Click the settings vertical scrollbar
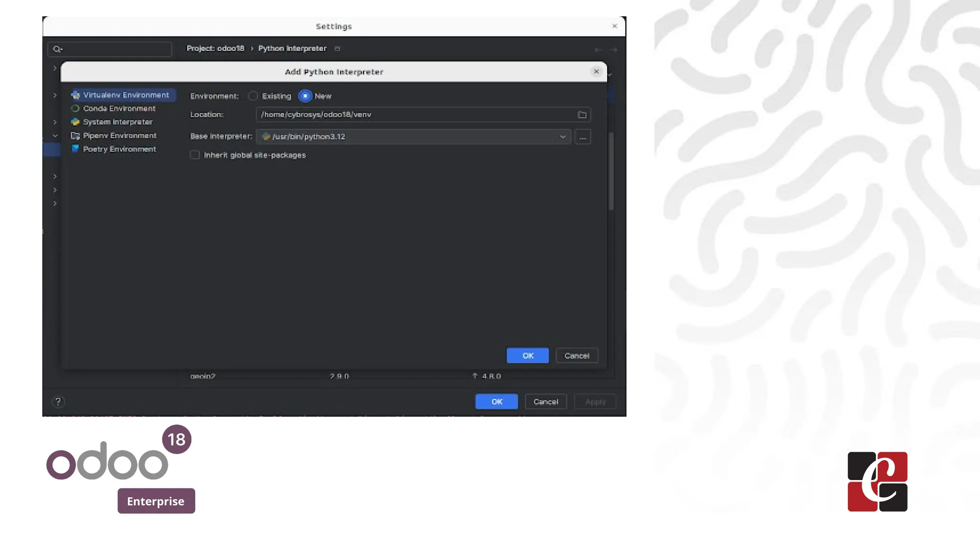 [x=611, y=171]
